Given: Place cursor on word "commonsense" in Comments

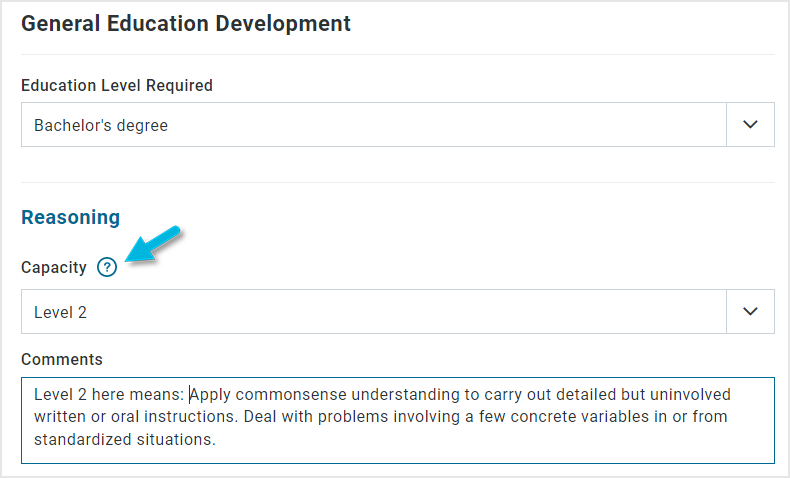Looking at the screenshot, I should [291, 394].
